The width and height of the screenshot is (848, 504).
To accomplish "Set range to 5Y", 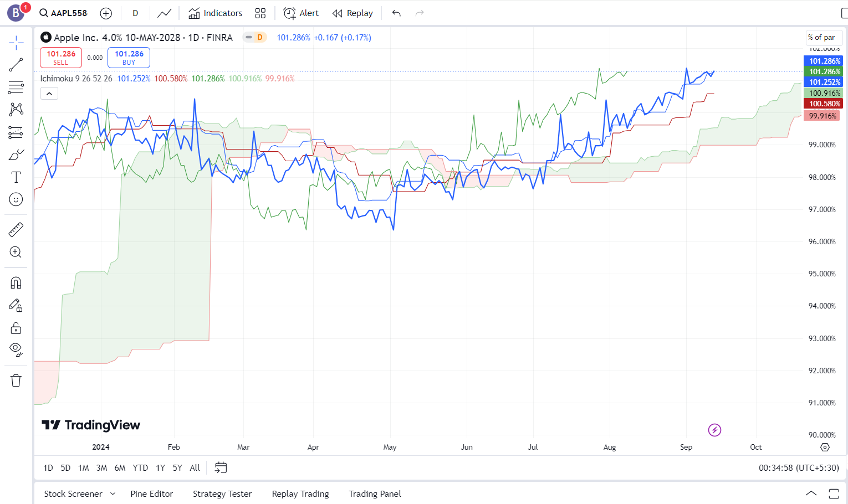I will click(x=177, y=468).
